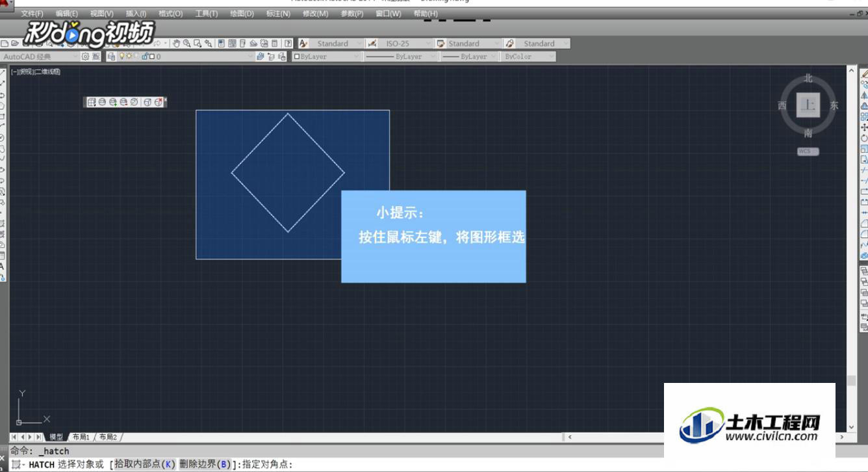Click 西 on the ViewCube compass
The image size is (868, 472).
click(x=782, y=105)
